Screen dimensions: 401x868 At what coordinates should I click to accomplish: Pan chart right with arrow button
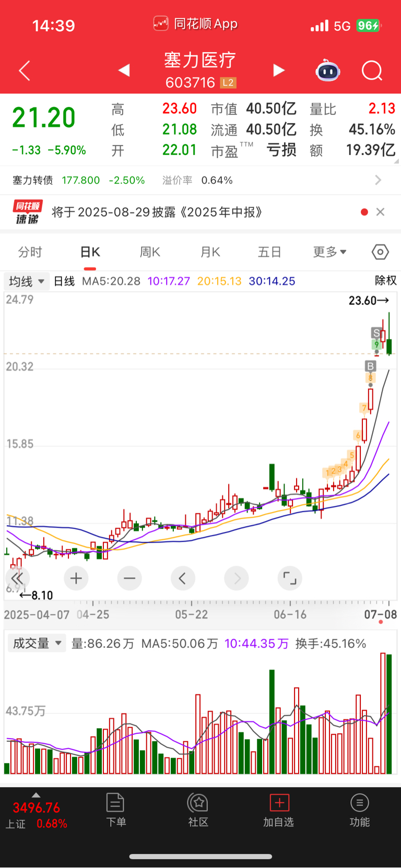point(237,578)
